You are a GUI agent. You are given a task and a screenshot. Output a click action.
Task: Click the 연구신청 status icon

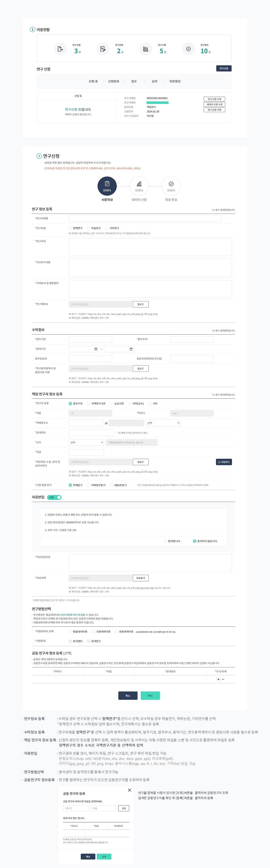60,49
